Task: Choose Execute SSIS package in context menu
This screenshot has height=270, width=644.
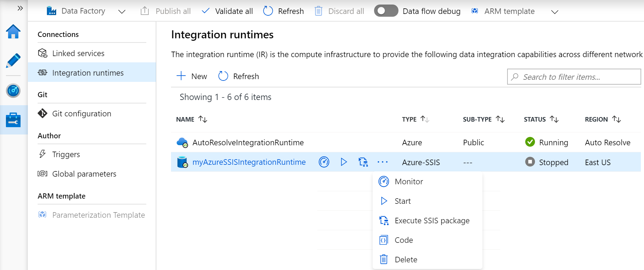Action: click(432, 221)
